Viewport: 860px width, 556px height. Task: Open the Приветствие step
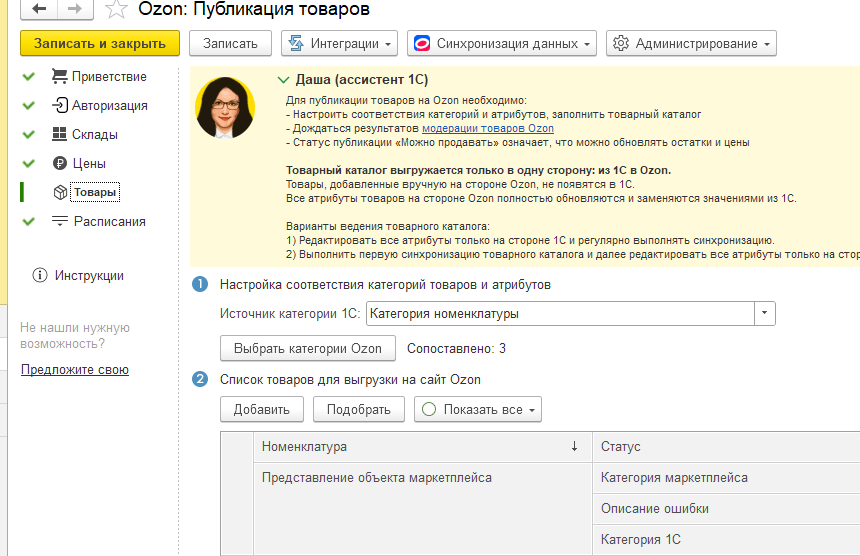(x=109, y=77)
